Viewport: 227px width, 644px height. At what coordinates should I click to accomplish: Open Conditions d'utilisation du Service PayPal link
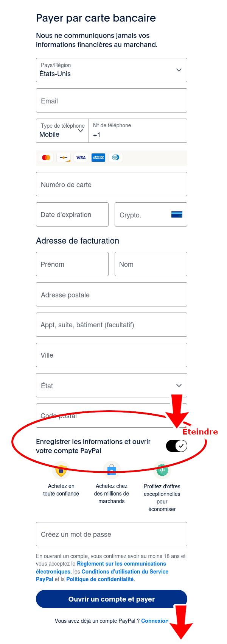(x=125, y=572)
